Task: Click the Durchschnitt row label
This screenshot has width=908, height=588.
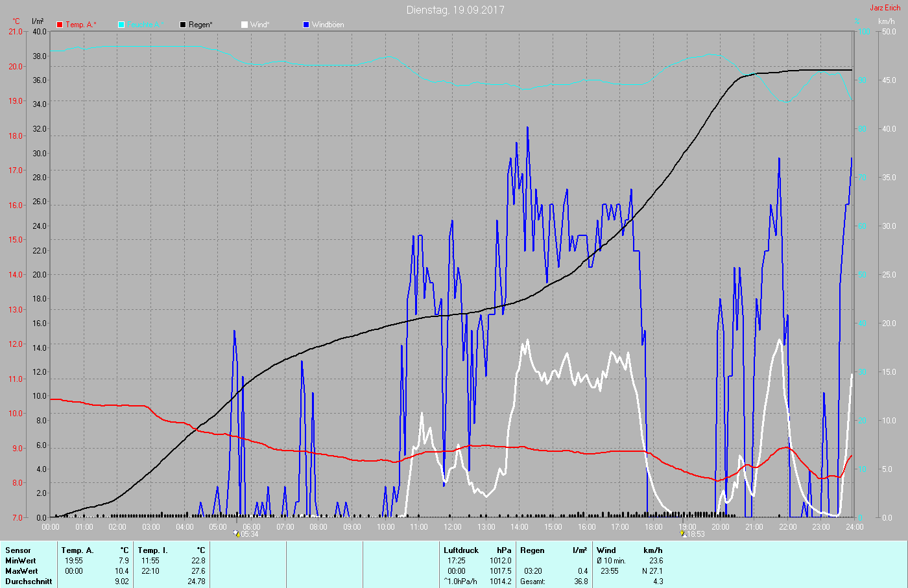Action: 29,582
